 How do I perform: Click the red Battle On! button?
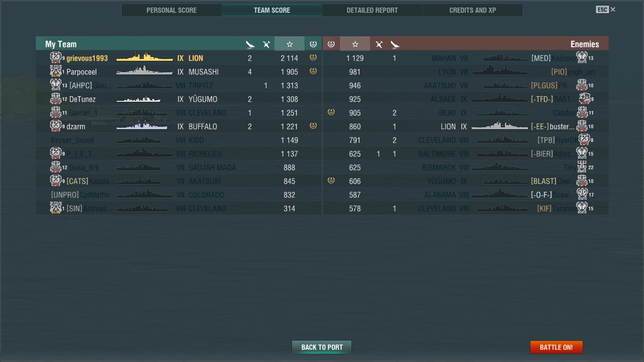(556, 347)
